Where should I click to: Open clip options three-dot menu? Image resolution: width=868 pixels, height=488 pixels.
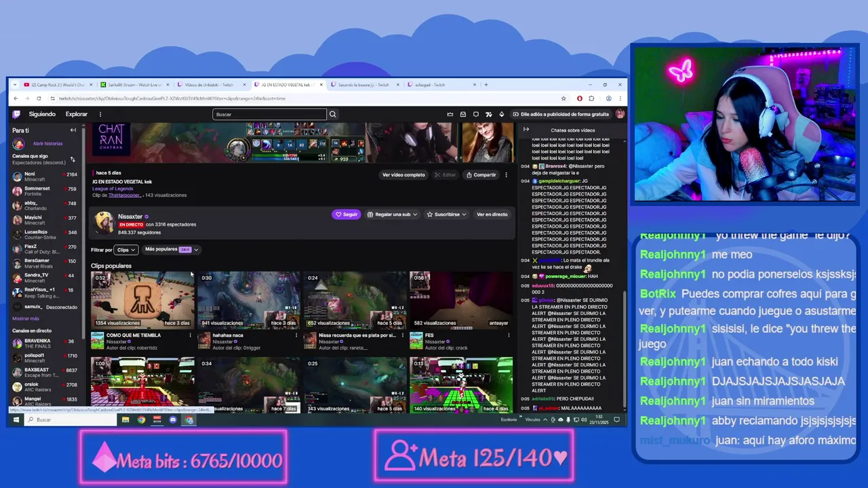[x=506, y=175]
